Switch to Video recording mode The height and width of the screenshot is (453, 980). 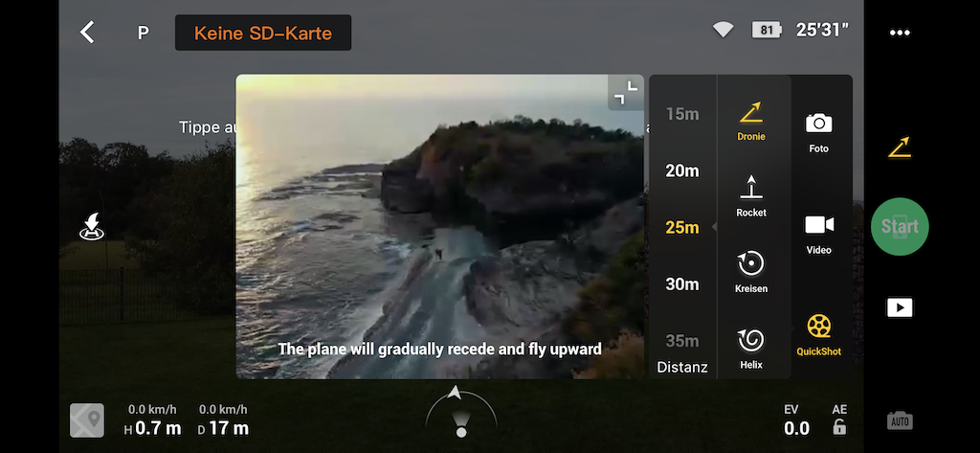pos(818,234)
